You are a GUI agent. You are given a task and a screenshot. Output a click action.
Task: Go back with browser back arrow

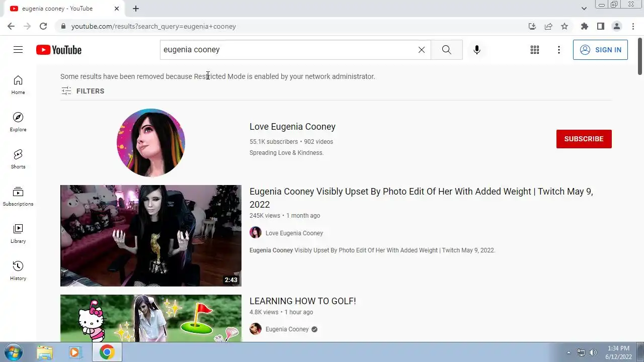tap(11, 26)
